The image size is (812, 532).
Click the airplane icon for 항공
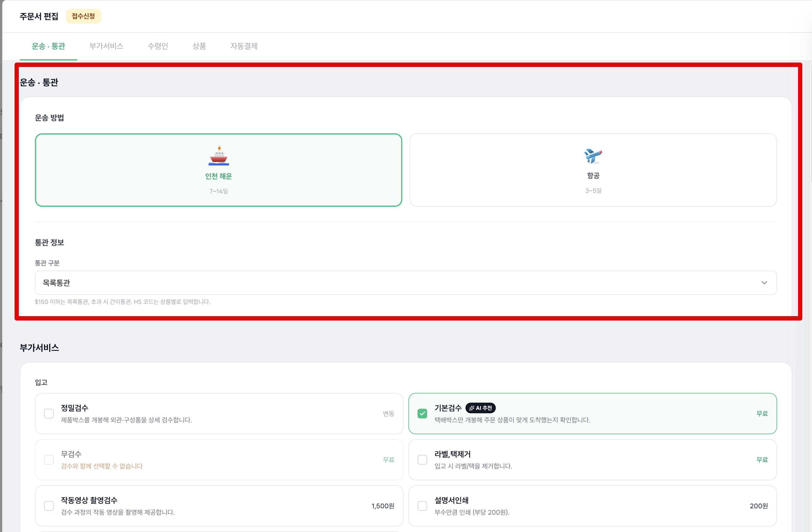tap(593, 155)
